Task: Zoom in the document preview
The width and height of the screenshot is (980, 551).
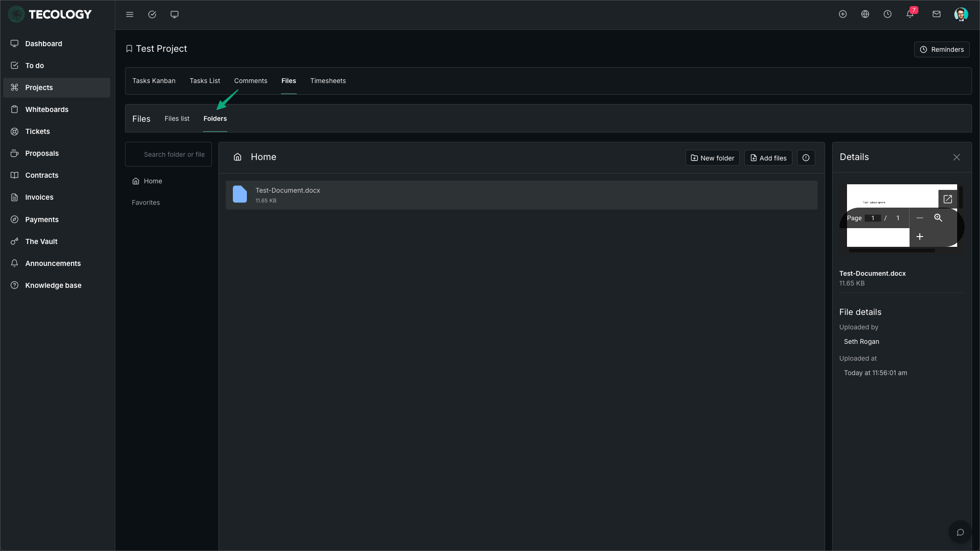Action: [x=920, y=237]
